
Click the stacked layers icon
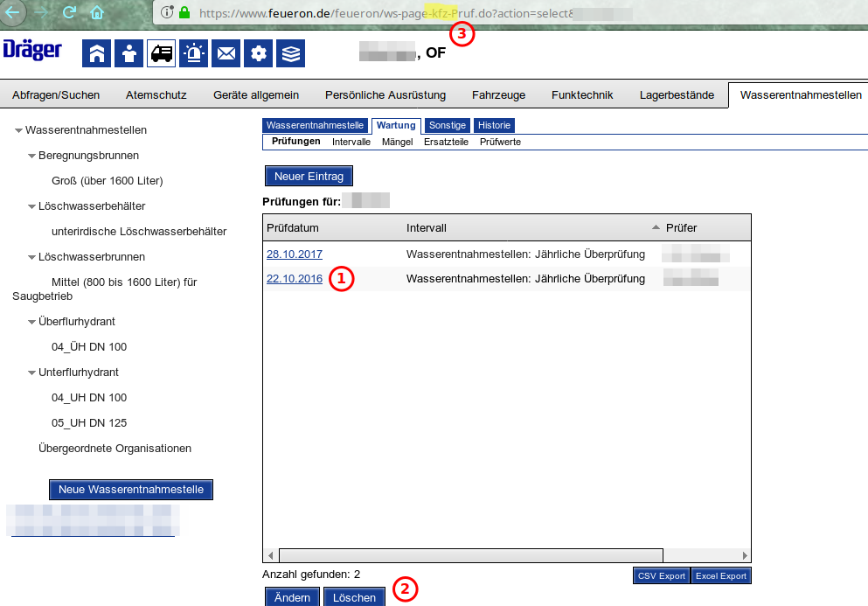tap(290, 53)
